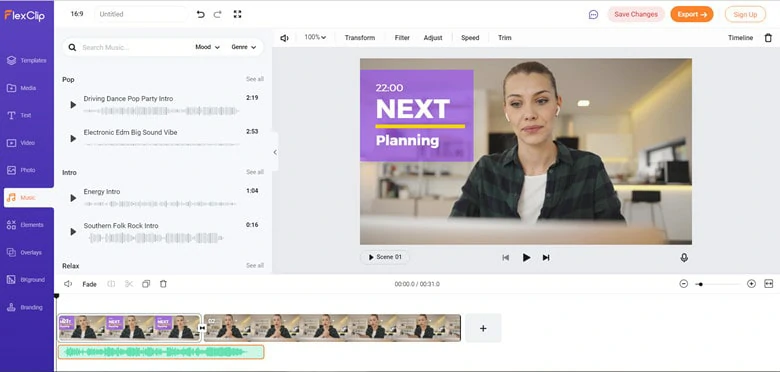The width and height of the screenshot is (780, 372).
Task: Record voiceover with microphone icon
Action: pyautogui.click(x=684, y=258)
